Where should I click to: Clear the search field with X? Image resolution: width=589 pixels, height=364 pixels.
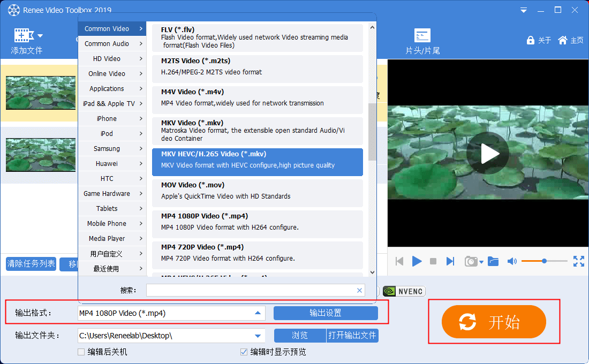[x=359, y=290]
